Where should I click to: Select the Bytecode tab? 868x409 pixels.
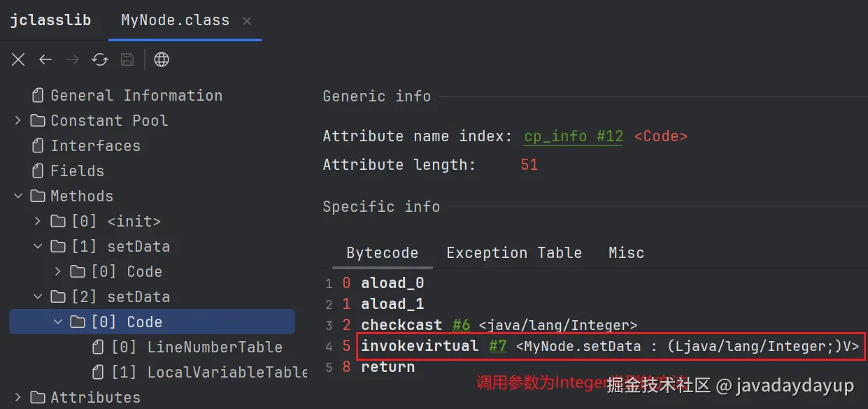point(382,253)
